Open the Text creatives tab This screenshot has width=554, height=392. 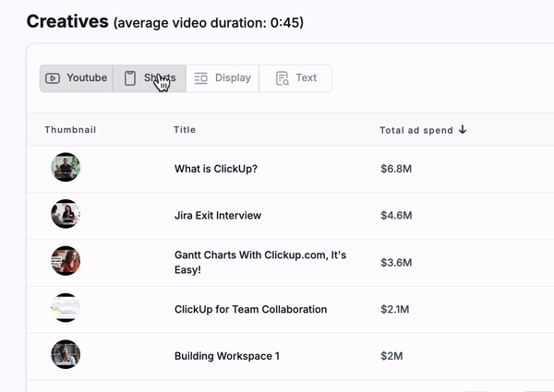click(295, 78)
